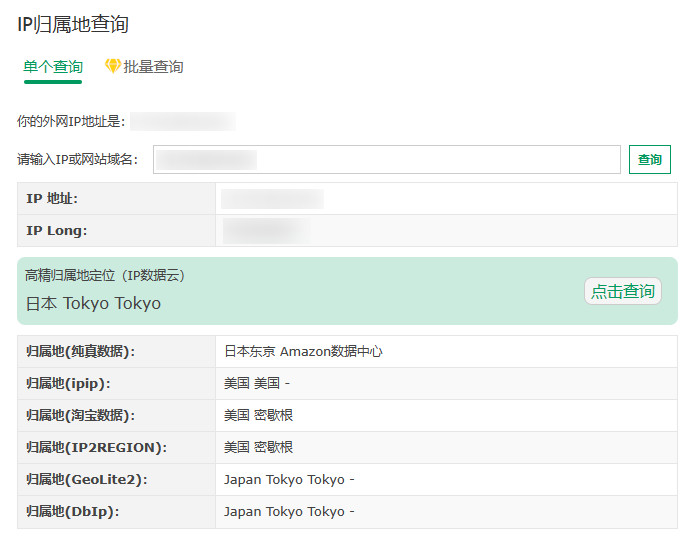The image size is (689, 534).
Task: Select the blurred external IP address value
Action: [183, 122]
